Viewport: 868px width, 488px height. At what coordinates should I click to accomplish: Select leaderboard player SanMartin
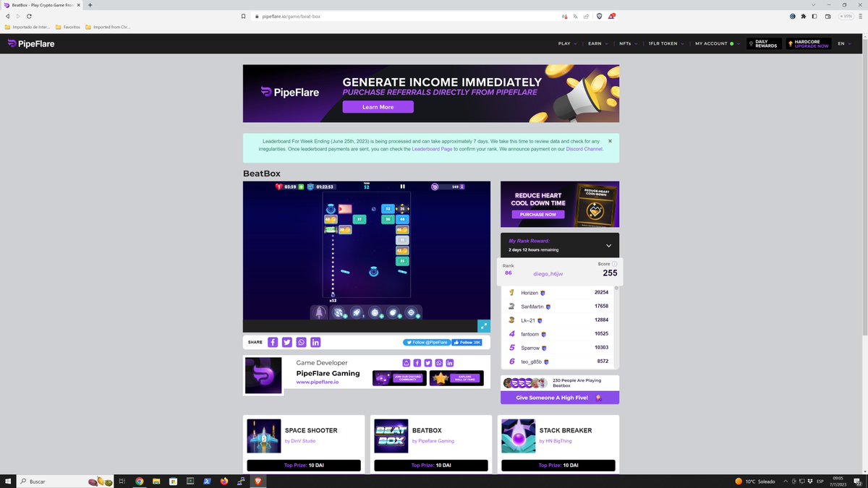(532, 307)
